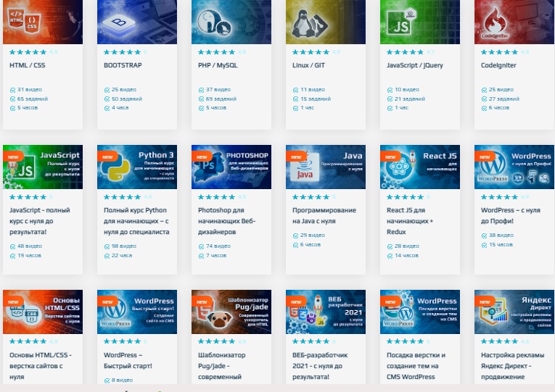
Task: Click the Python 3 course banner
Action: pyautogui.click(x=137, y=167)
